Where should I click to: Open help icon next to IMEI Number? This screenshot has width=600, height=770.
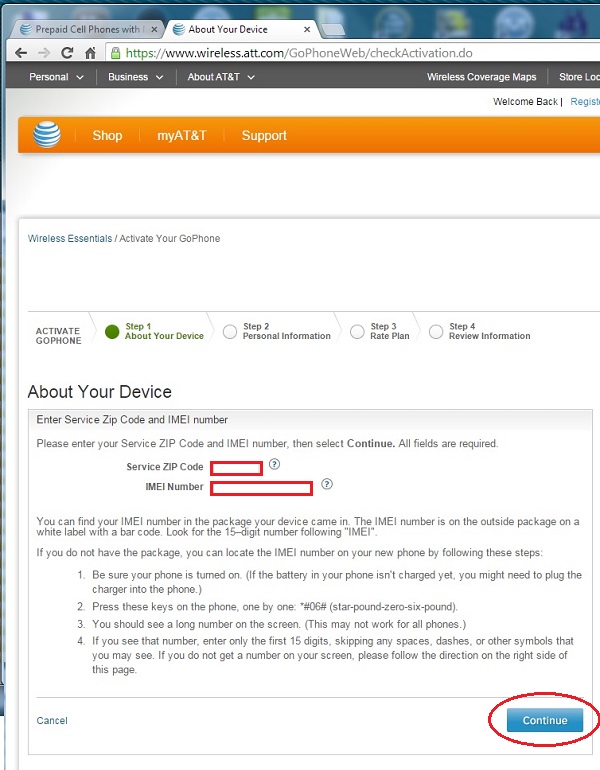[x=327, y=484]
